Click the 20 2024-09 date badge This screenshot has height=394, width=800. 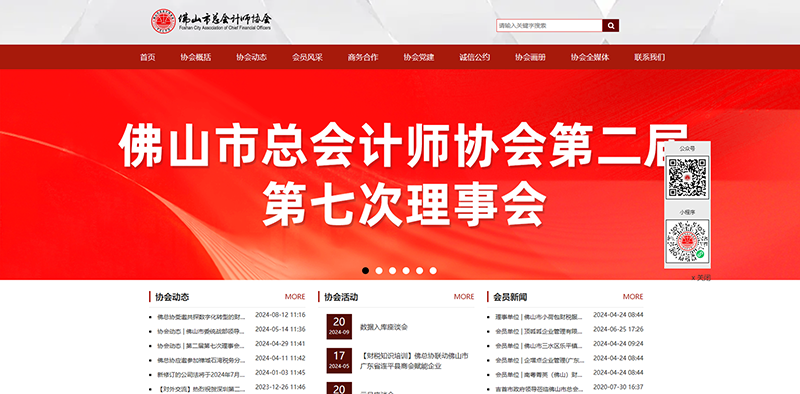pos(339,327)
